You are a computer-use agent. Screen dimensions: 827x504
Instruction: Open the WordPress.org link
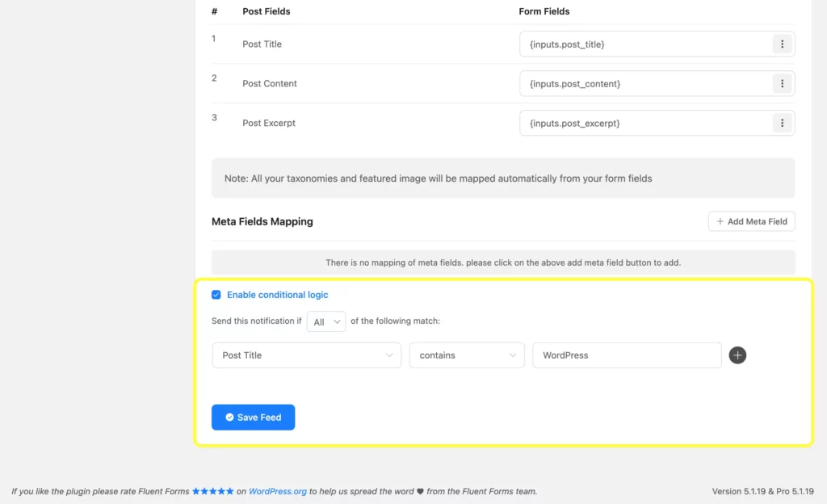point(278,490)
